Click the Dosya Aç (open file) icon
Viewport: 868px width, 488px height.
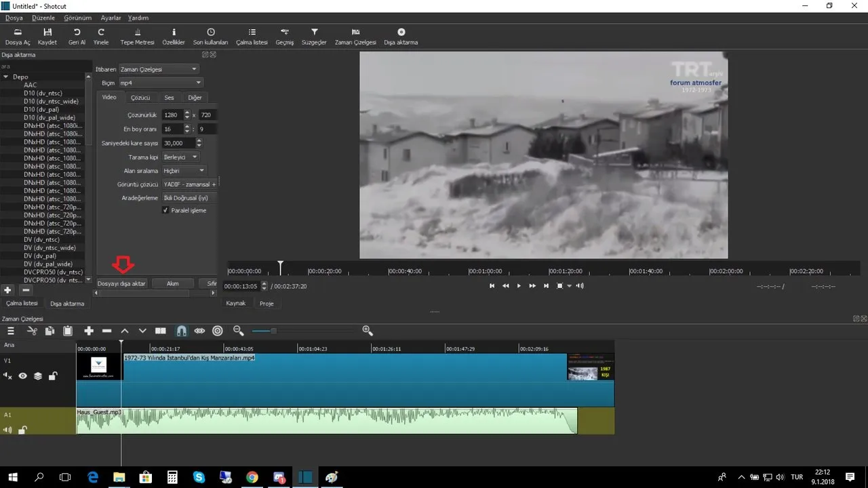[18, 32]
